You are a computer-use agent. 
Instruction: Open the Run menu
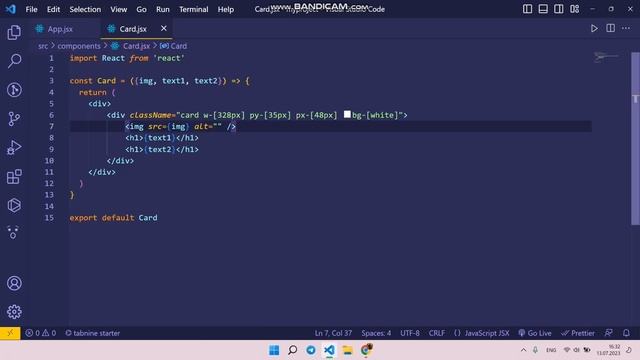(x=162, y=9)
